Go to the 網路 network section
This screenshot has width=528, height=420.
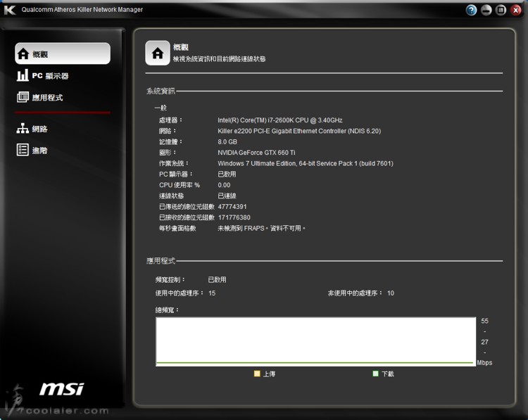tap(32, 129)
